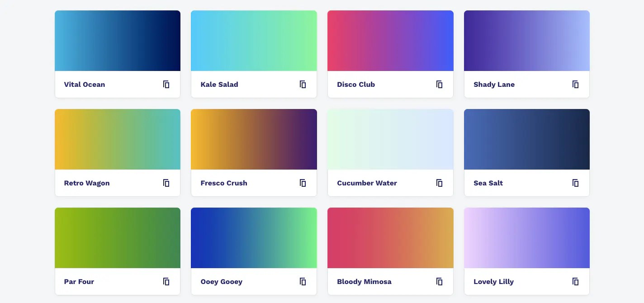Copy the Cucumber Water gradient code
The image size is (644, 303).
coord(440,183)
